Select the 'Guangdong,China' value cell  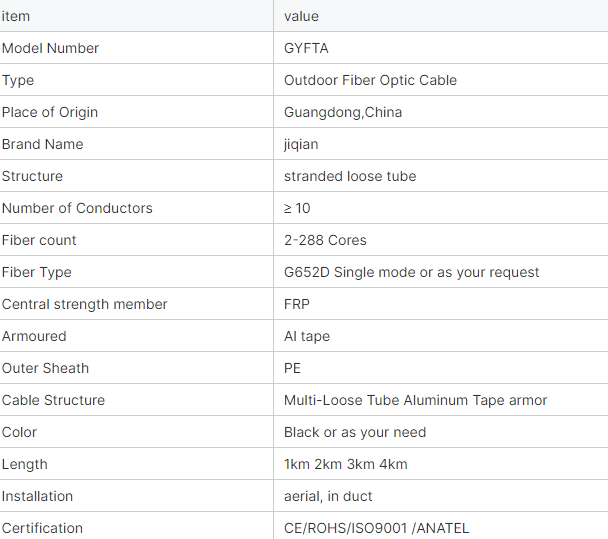343,112
